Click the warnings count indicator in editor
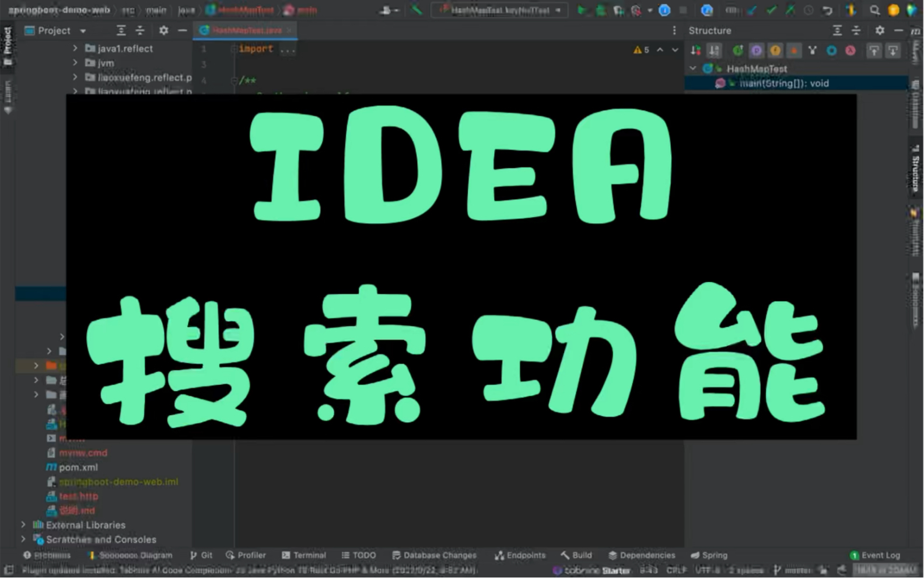Screen dimensions: 924x578 click(641, 50)
